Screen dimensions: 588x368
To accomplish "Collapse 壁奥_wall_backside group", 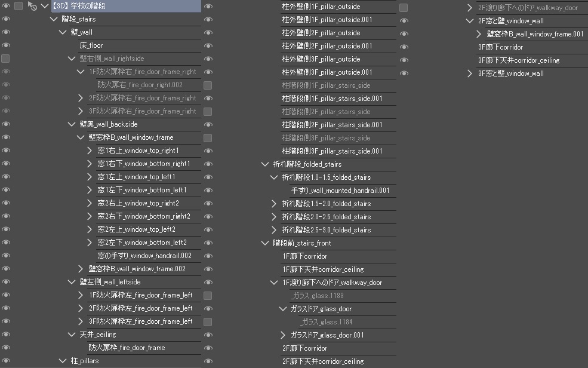I will click(x=72, y=124).
